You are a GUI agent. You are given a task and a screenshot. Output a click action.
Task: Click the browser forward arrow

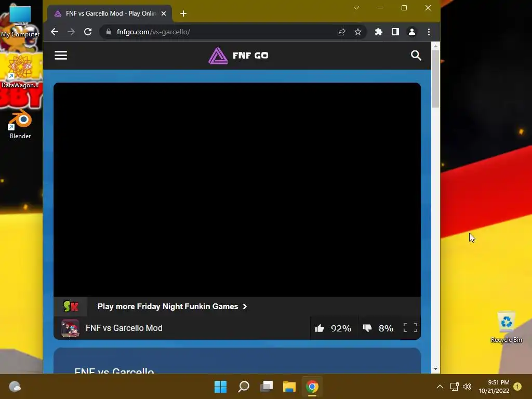(71, 32)
